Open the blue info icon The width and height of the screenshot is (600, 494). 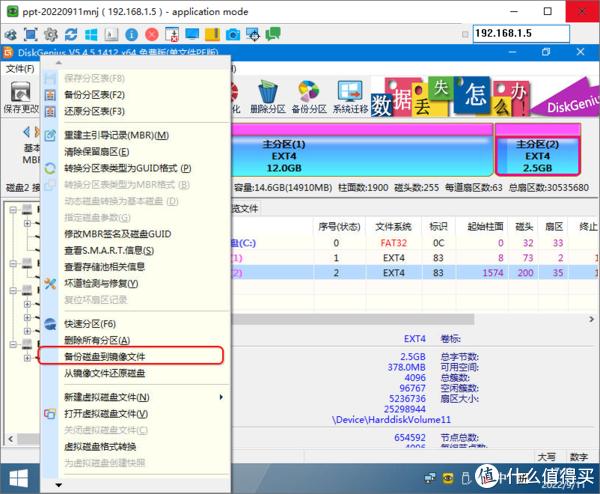[x=131, y=35]
